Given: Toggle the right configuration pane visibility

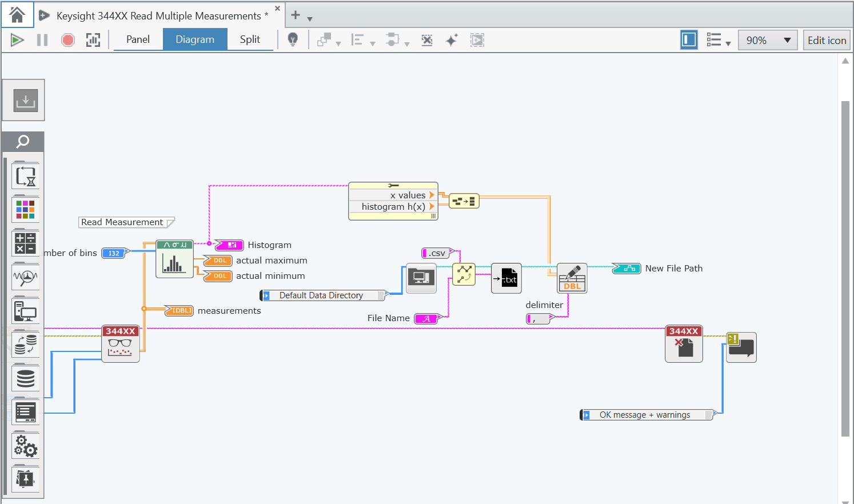Looking at the screenshot, I should pos(689,39).
